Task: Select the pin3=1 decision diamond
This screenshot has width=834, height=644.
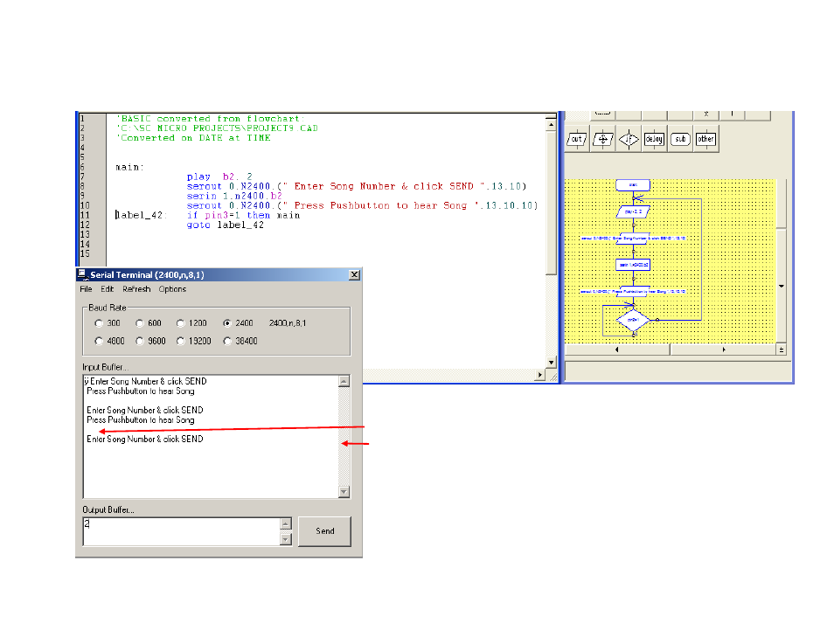Action: pyautogui.click(x=633, y=320)
